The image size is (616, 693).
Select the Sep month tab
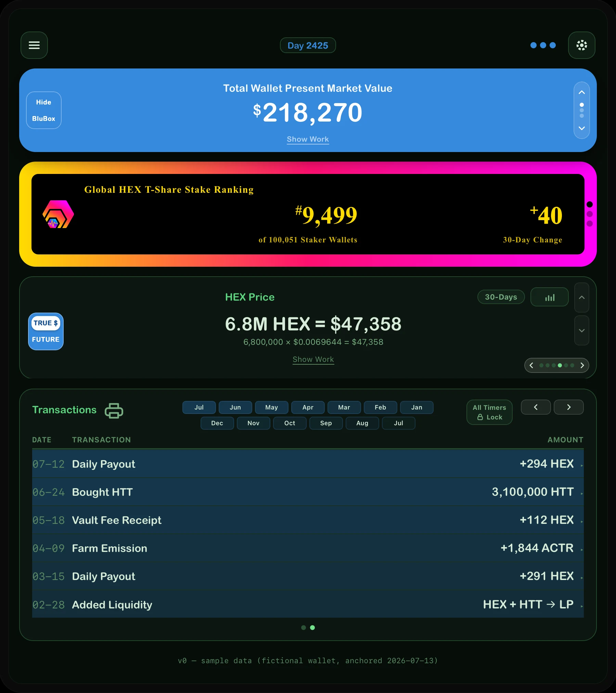pyautogui.click(x=326, y=423)
